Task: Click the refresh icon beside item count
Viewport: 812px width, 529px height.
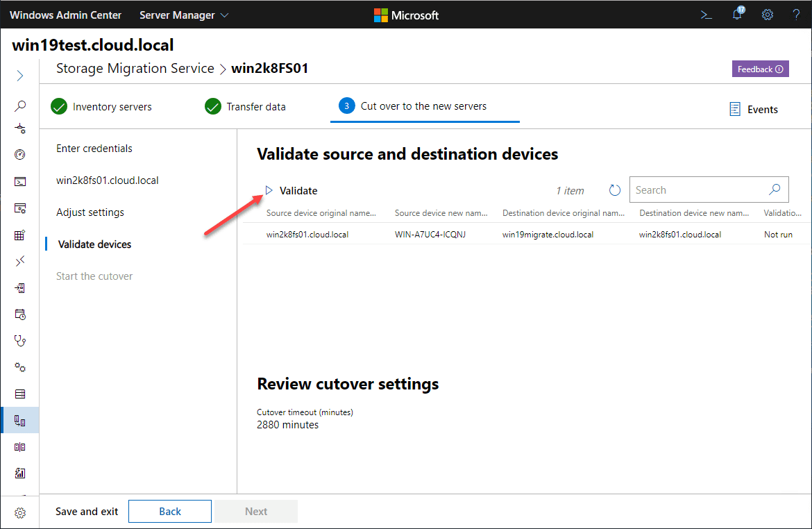Action: tap(614, 190)
